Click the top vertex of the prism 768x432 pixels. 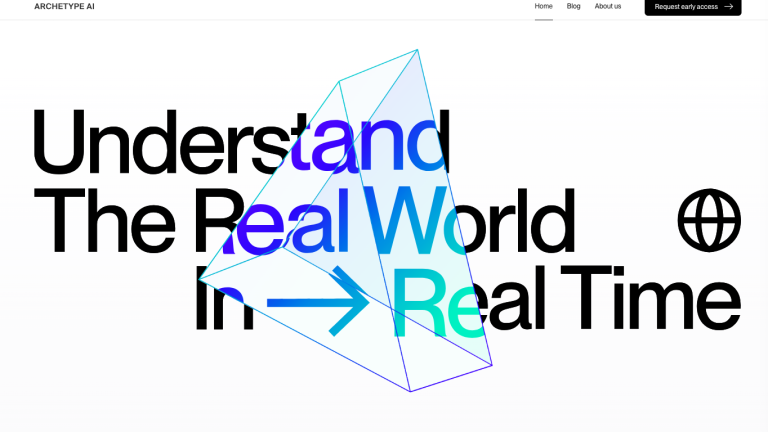416,49
